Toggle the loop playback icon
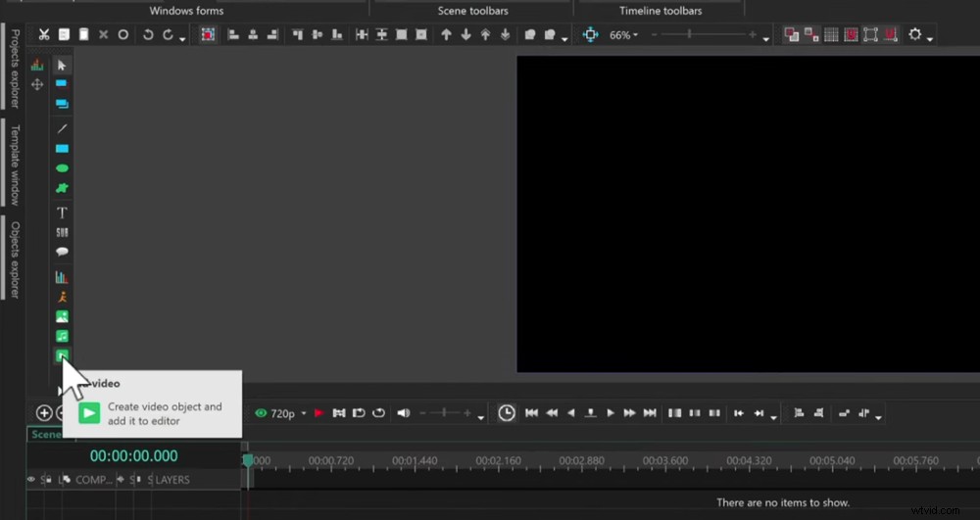The width and height of the screenshot is (980, 520). (378, 413)
